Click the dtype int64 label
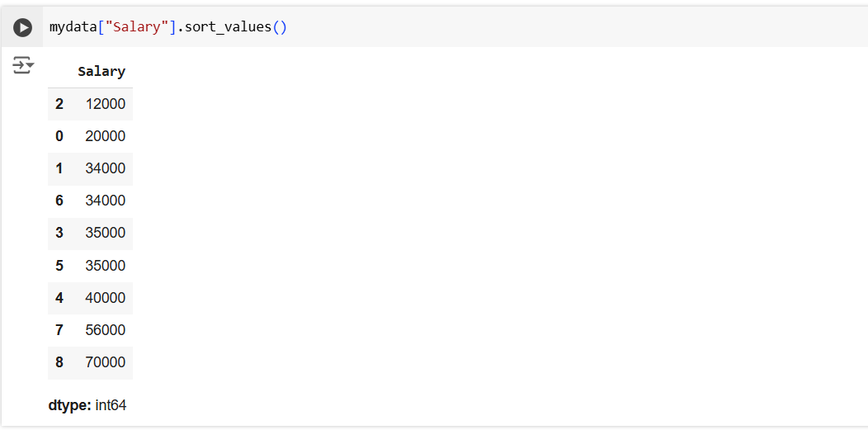 pos(87,405)
